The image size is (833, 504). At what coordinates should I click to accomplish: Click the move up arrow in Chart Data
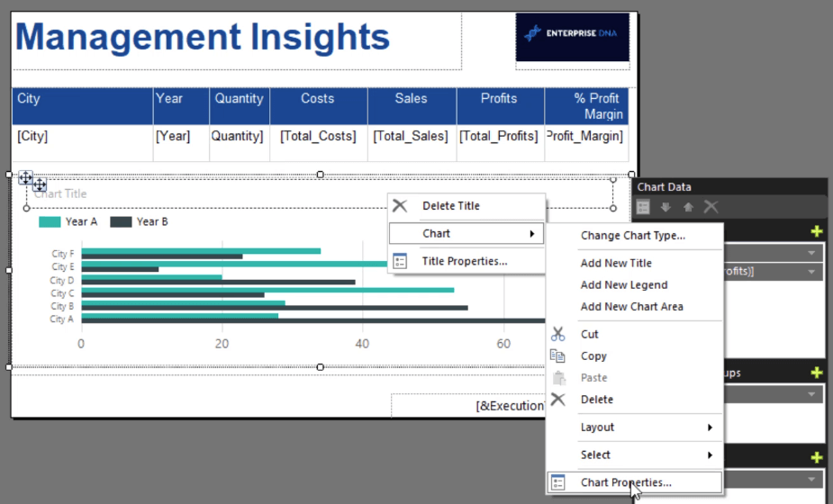point(688,207)
